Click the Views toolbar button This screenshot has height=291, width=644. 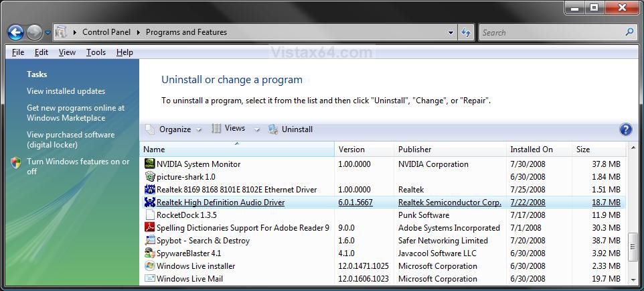pyautogui.click(x=228, y=129)
